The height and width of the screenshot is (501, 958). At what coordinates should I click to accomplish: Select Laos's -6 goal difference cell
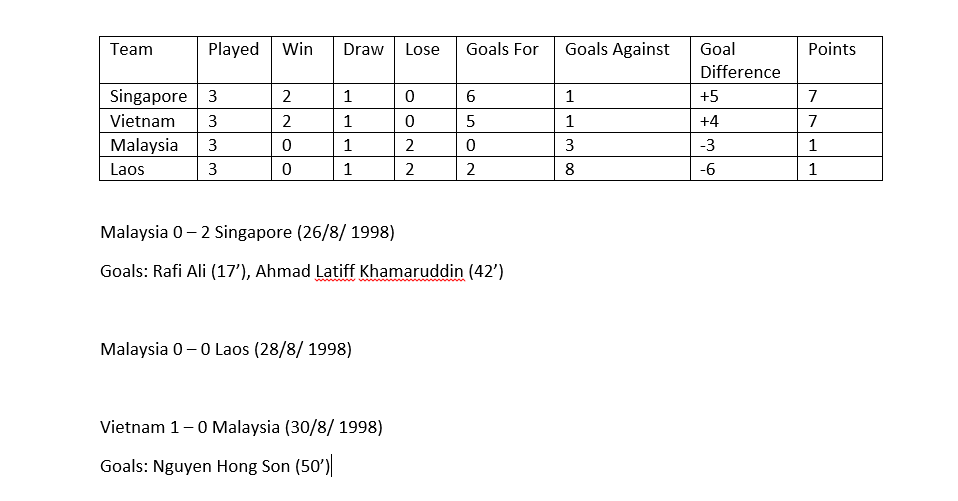(744, 169)
